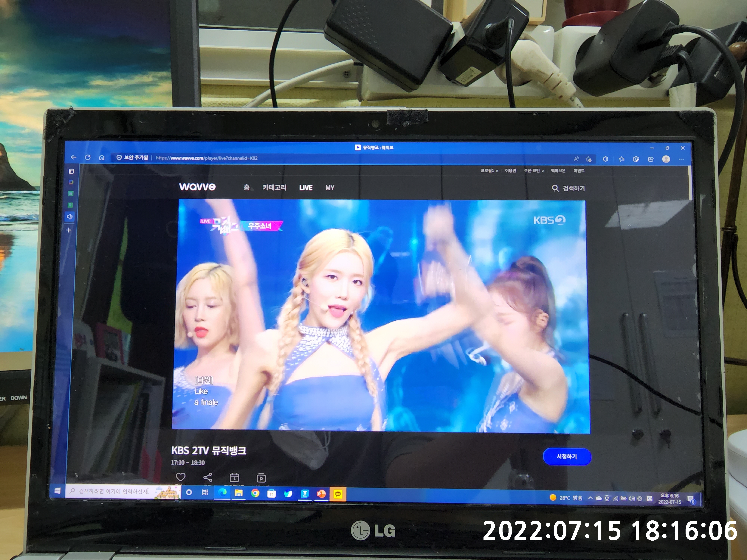This screenshot has width=747, height=560.
Task: Open File Explorer from the taskbar
Action: coord(239,493)
